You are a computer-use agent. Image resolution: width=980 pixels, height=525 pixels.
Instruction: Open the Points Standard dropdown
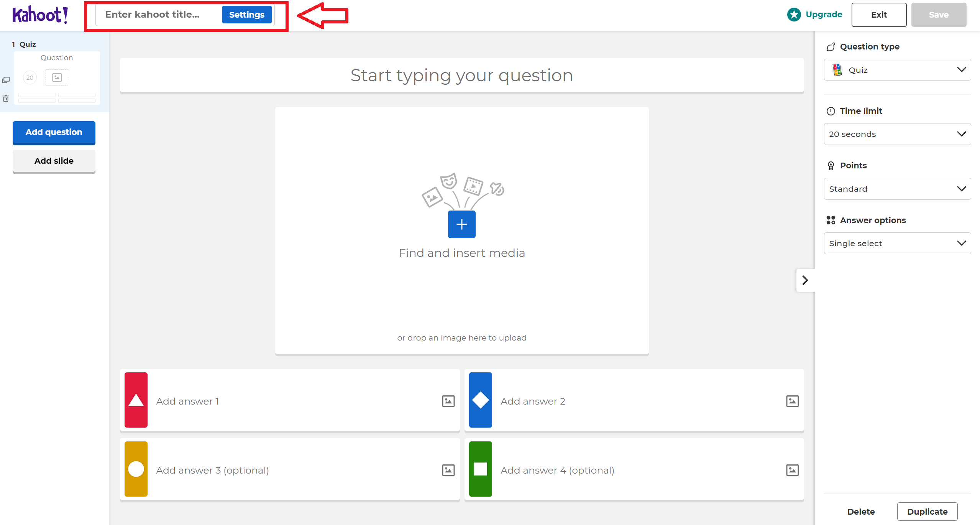pyautogui.click(x=897, y=189)
